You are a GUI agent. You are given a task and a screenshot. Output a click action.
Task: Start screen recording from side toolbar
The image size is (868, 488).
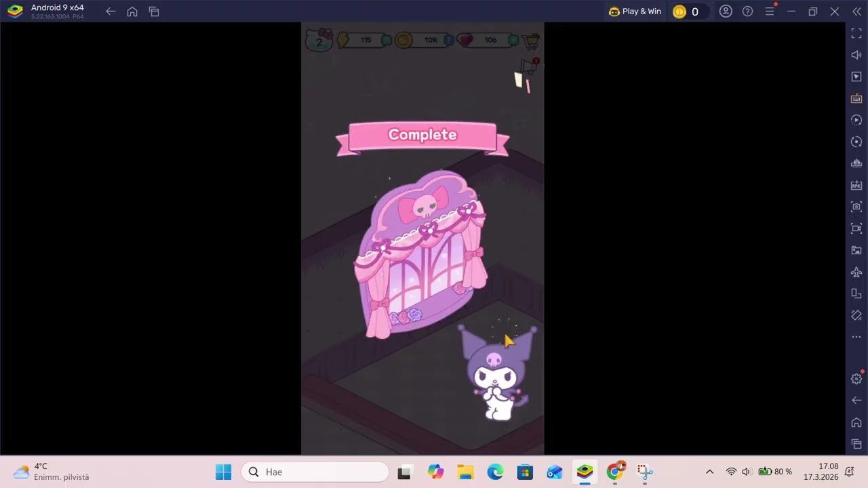tap(856, 228)
